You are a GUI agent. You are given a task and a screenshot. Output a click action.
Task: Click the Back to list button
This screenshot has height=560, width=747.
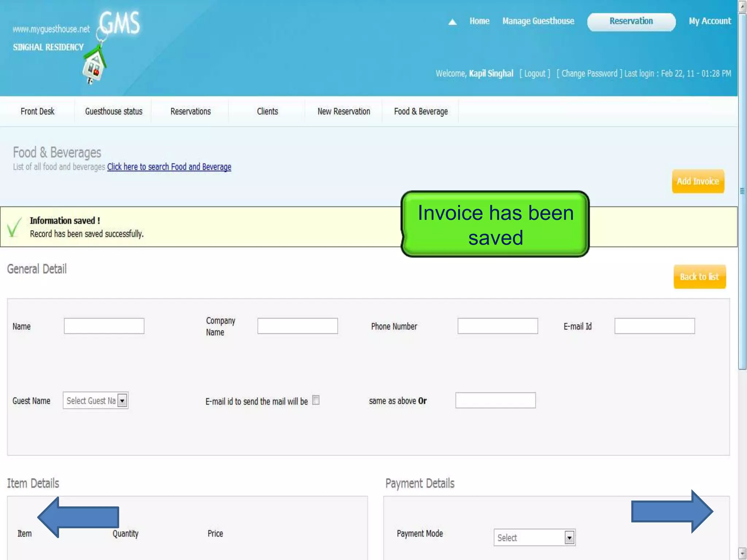(699, 277)
